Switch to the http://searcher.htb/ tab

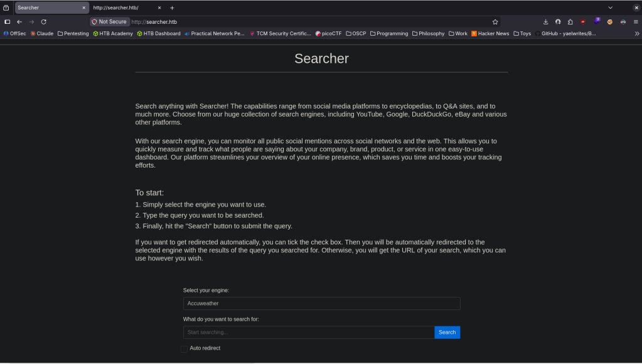pyautogui.click(x=122, y=8)
